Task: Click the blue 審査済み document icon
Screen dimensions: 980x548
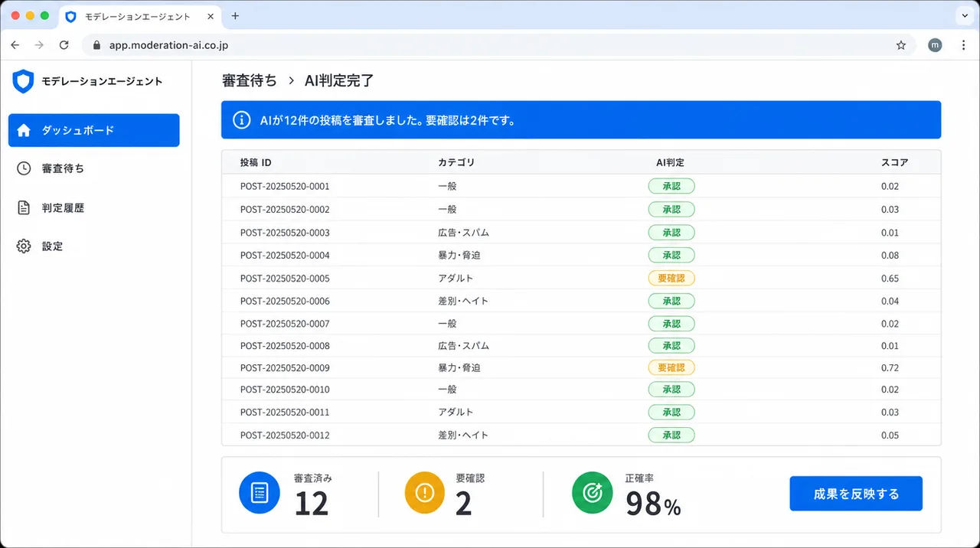Action: click(260, 493)
